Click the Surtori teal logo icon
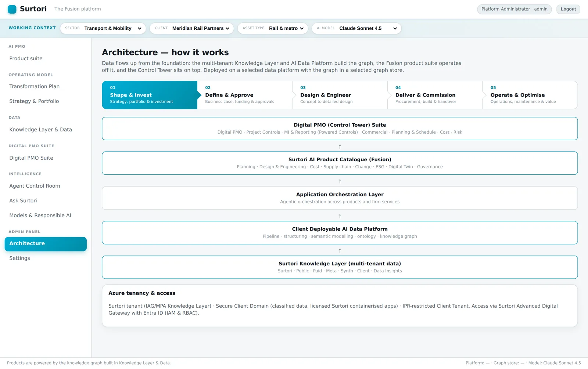The width and height of the screenshot is (588, 369). 12,9
